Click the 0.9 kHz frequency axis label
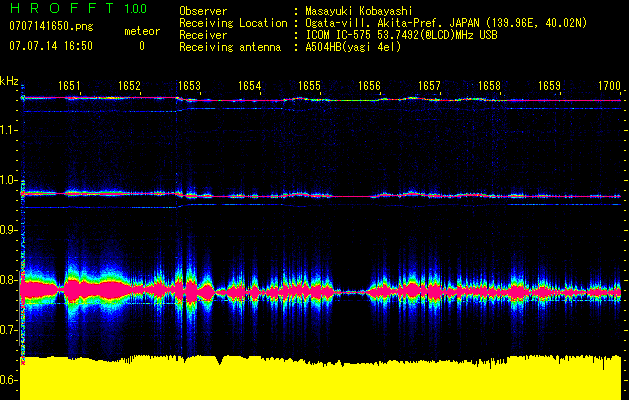Screen dimensions: 629x400 coord(8,230)
